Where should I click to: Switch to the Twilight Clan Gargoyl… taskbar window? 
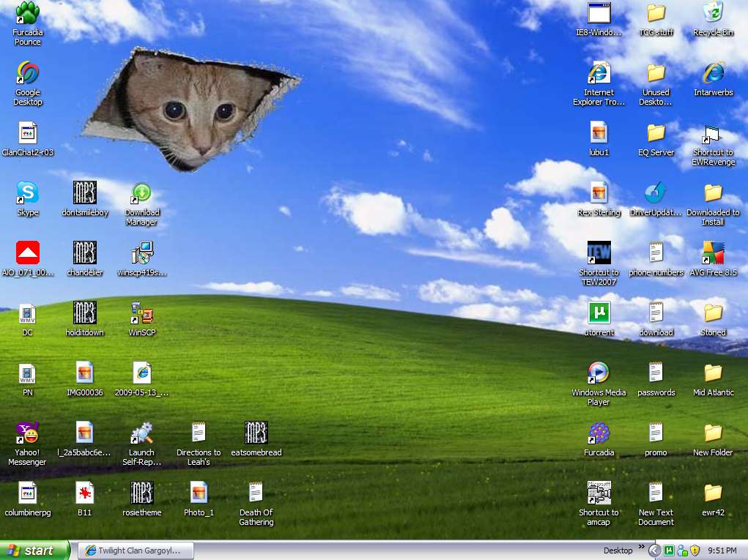(x=136, y=551)
